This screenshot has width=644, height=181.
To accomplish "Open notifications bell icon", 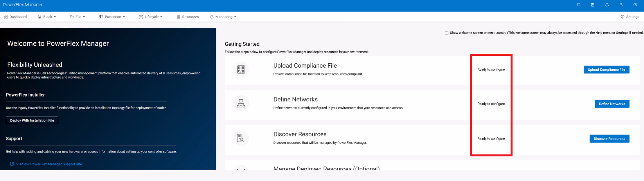I will (x=607, y=5).
